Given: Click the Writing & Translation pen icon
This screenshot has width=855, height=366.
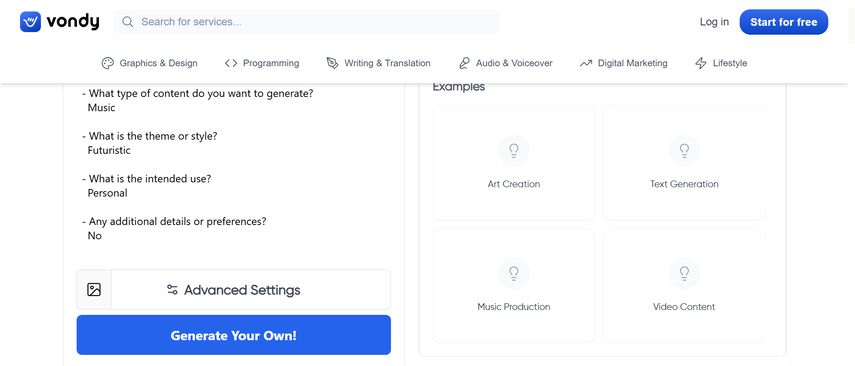Looking at the screenshot, I should coord(332,63).
